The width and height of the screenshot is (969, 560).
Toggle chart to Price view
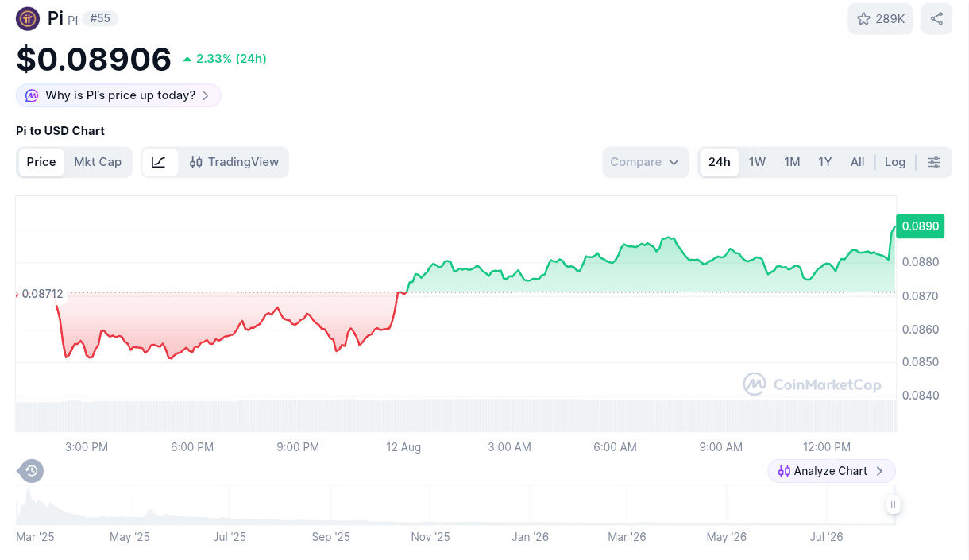[41, 162]
